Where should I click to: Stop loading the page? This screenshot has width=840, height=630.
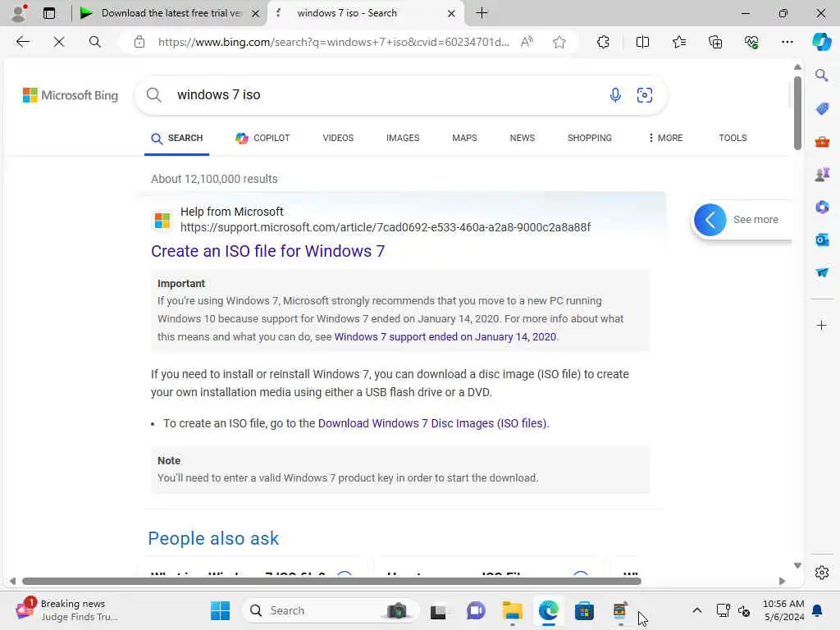[x=59, y=42]
